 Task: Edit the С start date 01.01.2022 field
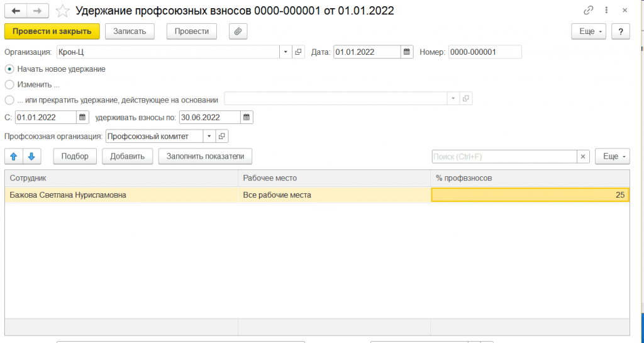pyautogui.click(x=45, y=117)
